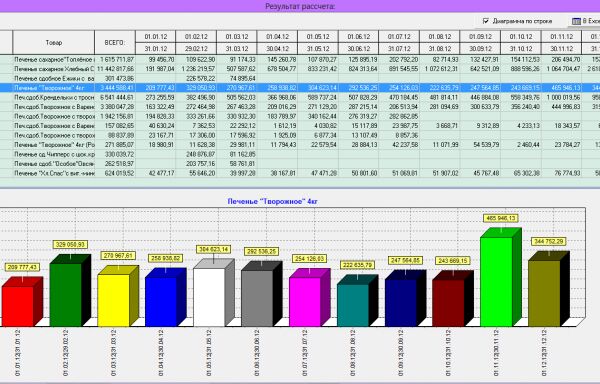Select the 01.02.12 period column header
Viewport: 600px width, 384px height.
[x=196, y=37]
